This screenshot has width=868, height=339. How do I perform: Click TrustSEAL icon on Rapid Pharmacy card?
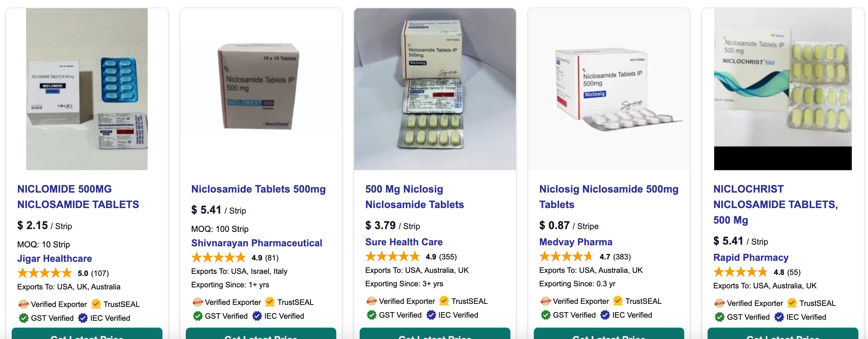coord(792,303)
